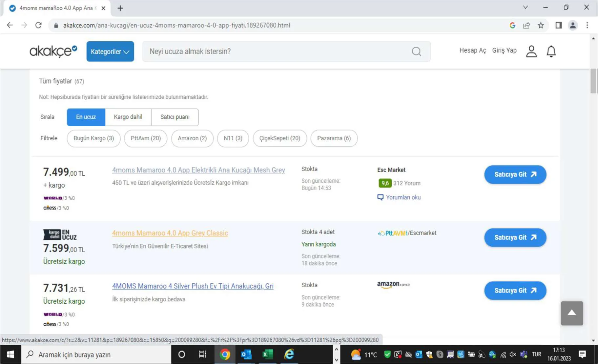Image resolution: width=598 pixels, height=364 pixels.
Task: Go back to the previous page
Action: click(10, 25)
